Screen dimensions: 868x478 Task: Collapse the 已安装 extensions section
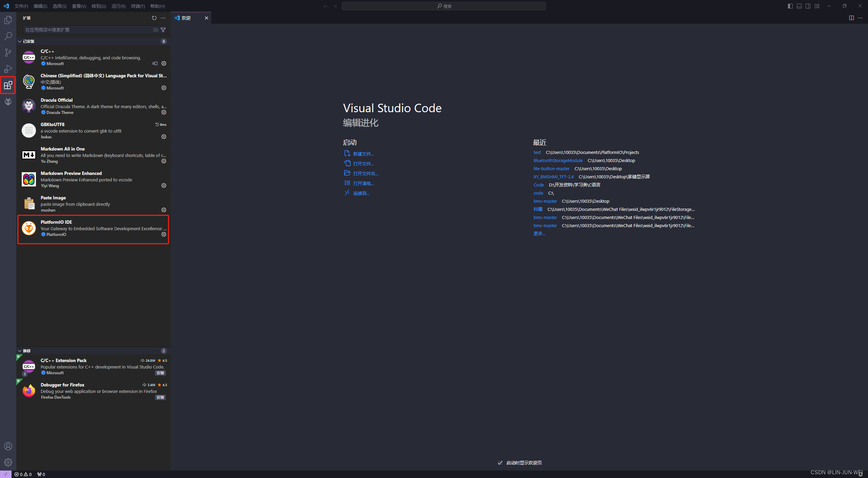click(20, 41)
